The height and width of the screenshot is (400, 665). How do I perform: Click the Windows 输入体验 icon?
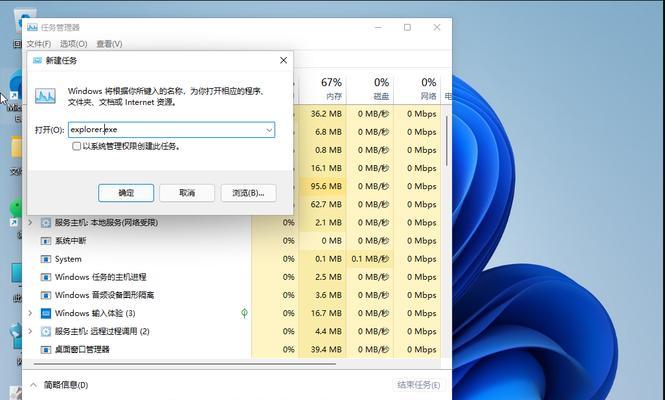coord(46,313)
